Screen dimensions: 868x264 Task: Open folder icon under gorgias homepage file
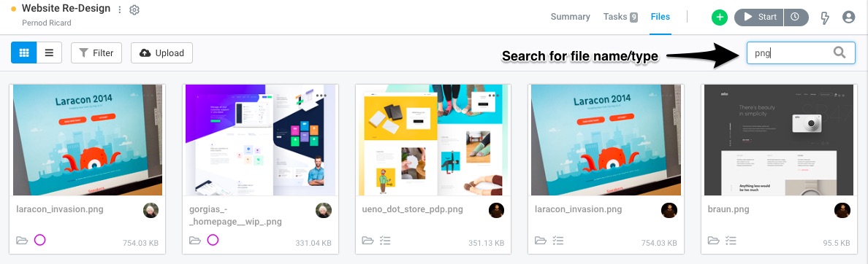click(x=195, y=240)
